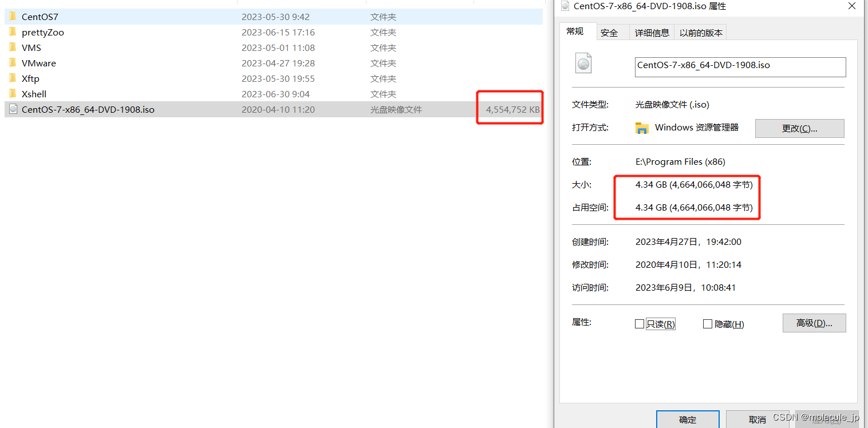Viewport: 868px width, 428px height.
Task: Click the date 2023-05-30 9:42
Action: coord(275,17)
